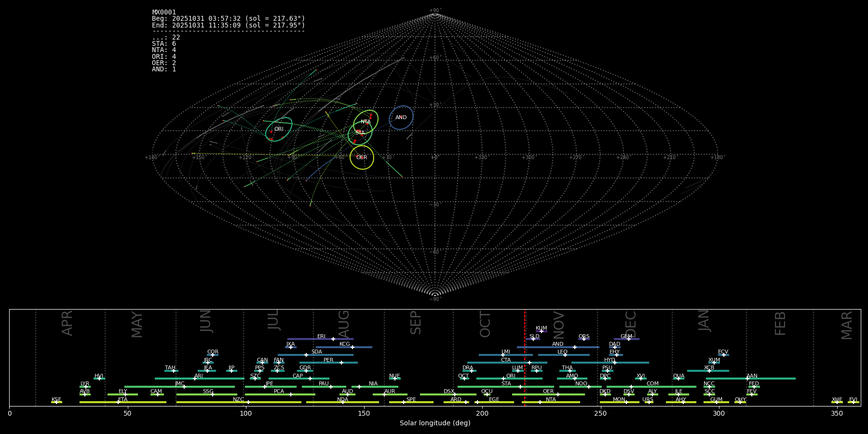Image resolution: width=868 pixels, height=434 pixels.
Task: Click the DEC month label in timeline
Action: tap(631, 324)
